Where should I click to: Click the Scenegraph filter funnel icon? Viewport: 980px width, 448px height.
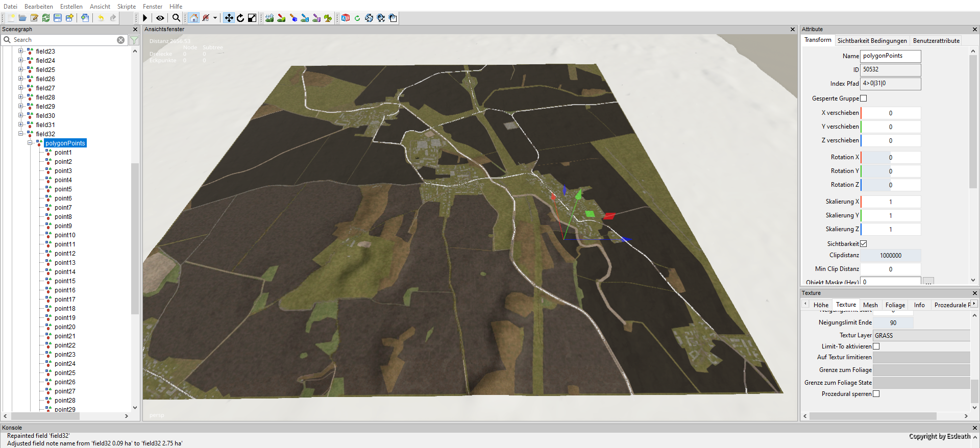pyautogui.click(x=134, y=40)
